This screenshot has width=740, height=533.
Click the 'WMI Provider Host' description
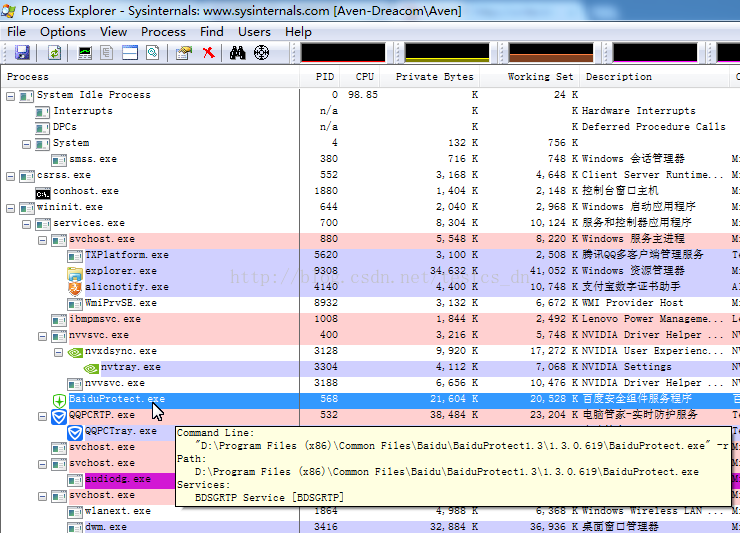pyautogui.click(x=632, y=303)
